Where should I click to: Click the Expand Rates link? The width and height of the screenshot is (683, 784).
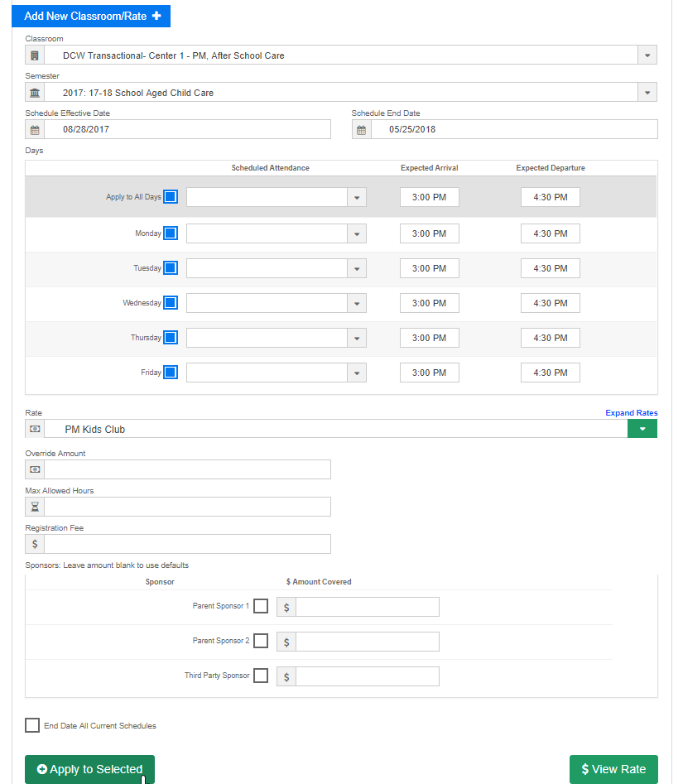click(x=632, y=413)
